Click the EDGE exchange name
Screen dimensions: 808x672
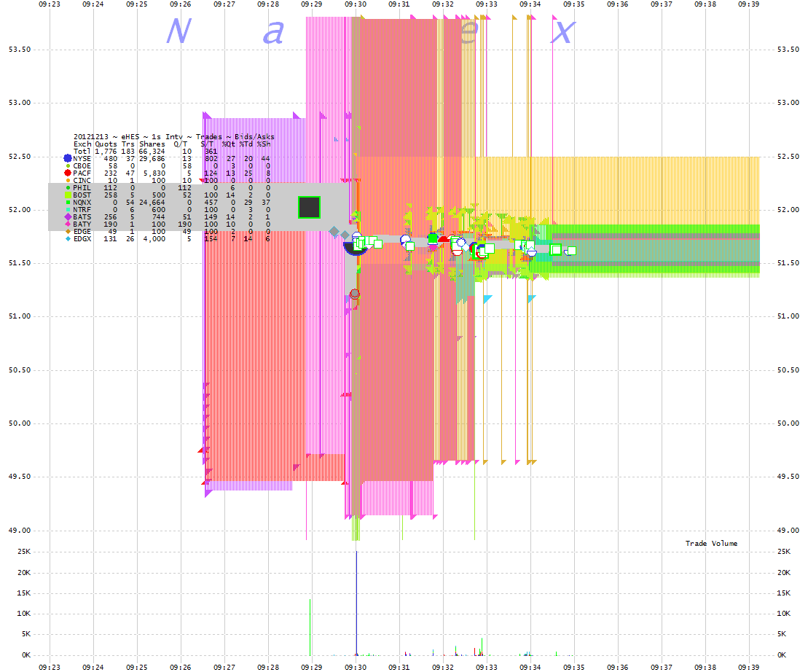click(82, 231)
